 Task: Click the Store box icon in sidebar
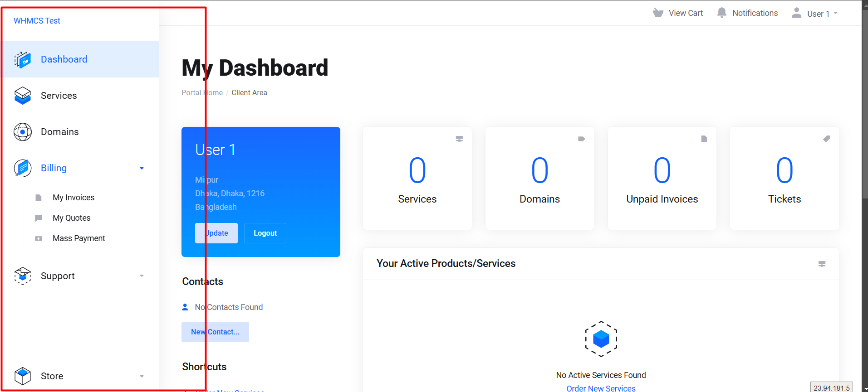pos(23,376)
